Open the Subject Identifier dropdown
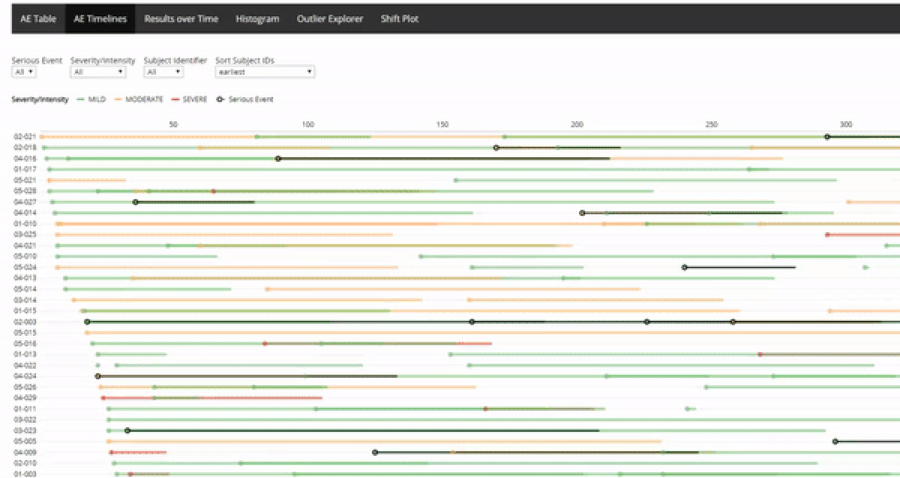This screenshot has height=478, width=900. click(x=164, y=72)
